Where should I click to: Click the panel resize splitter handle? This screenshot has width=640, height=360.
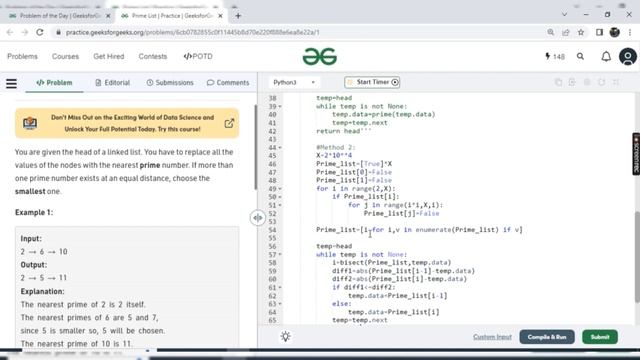coord(258,218)
